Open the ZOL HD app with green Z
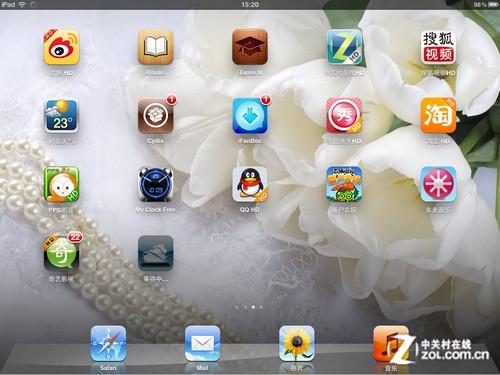Screen dimensions: 500x375 click(x=344, y=47)
